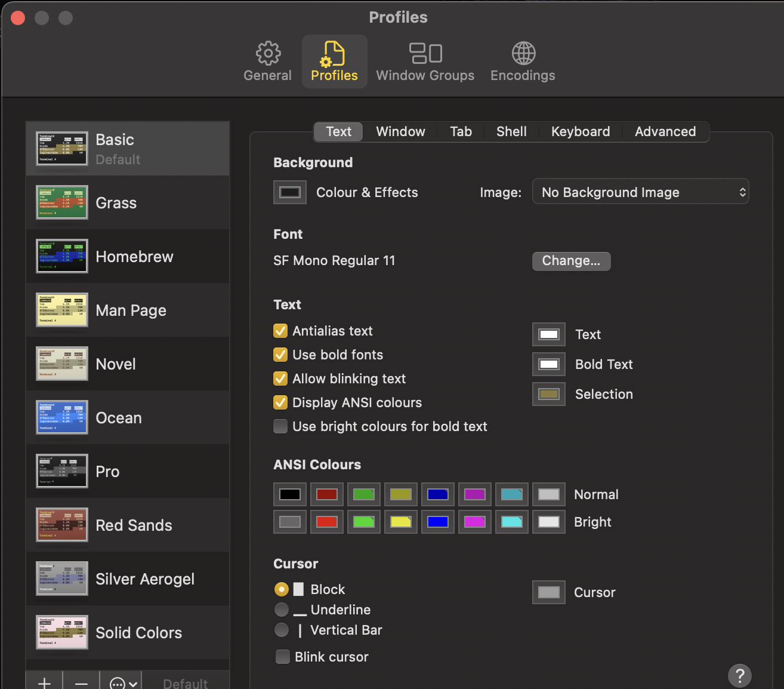Screen dimensions: 784x689
Task: Click the bright green ANSI colour swatch
Action: click(363, 521)
